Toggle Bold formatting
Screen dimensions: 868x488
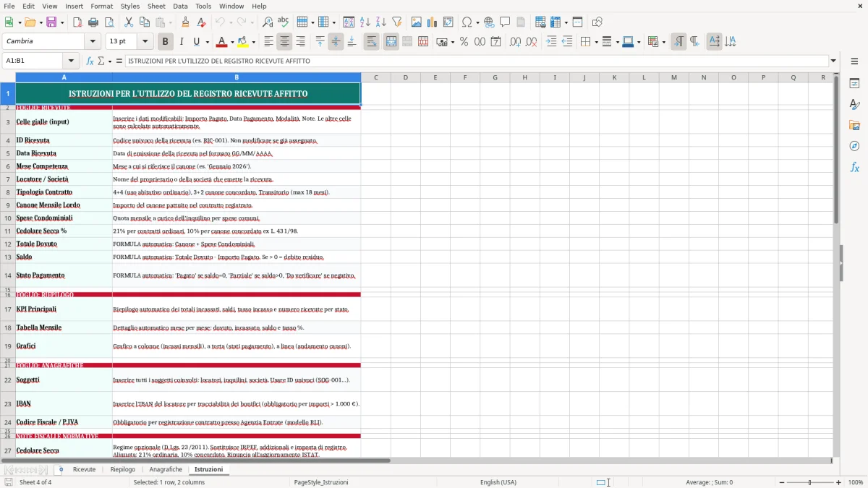[165, 42]
